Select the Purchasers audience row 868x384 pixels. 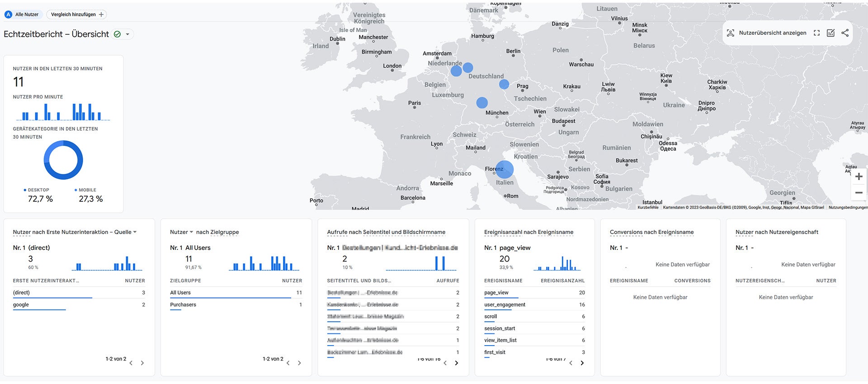(236, 305)
